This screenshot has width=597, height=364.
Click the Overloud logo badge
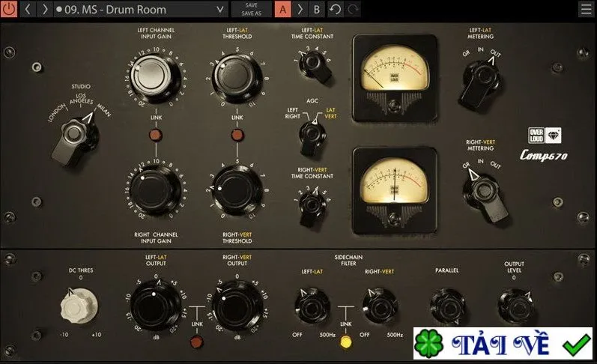tap(545, 136)
